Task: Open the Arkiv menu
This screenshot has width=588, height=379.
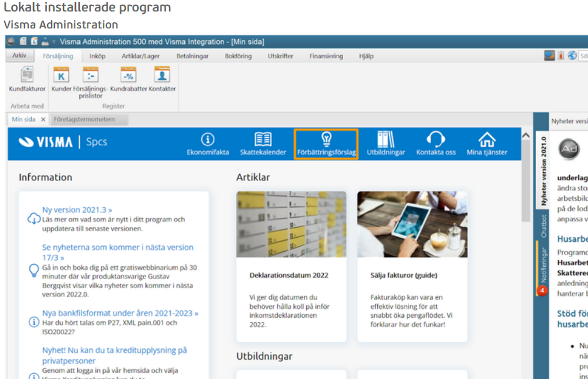Action: point(19,56)
